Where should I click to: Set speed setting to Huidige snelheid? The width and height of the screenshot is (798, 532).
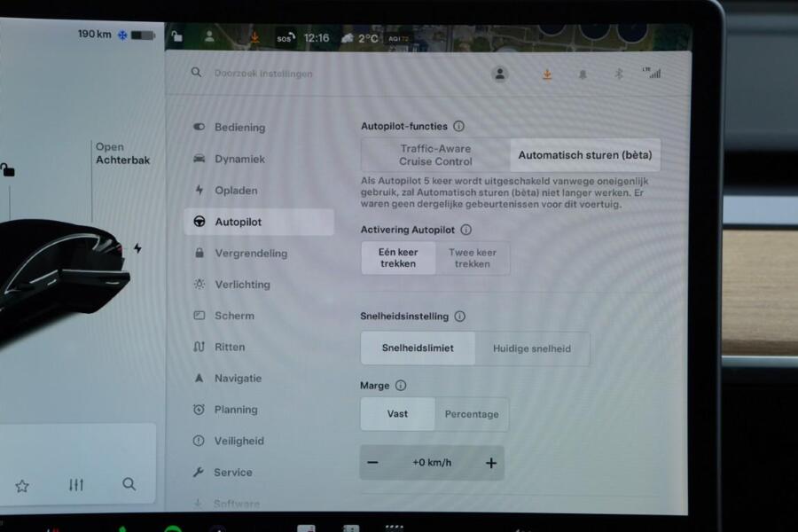click(532, 348)
